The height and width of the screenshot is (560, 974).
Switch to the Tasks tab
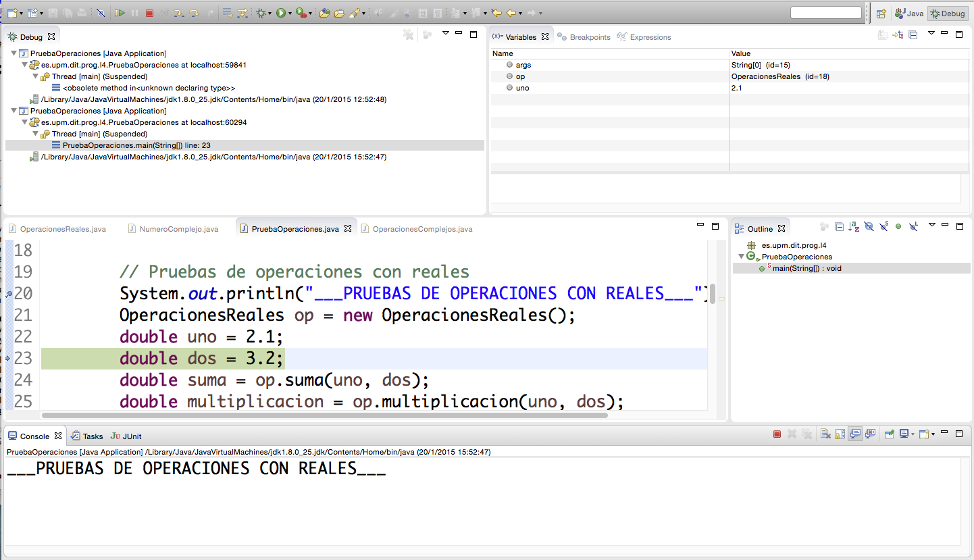(87, 436)
